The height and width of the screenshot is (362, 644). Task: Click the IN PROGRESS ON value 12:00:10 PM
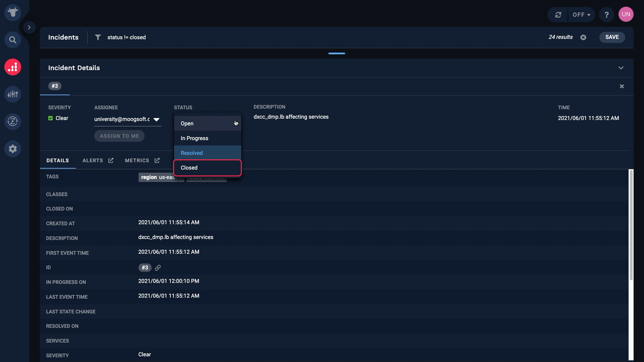pyautogui.click(x=169, y=281)
